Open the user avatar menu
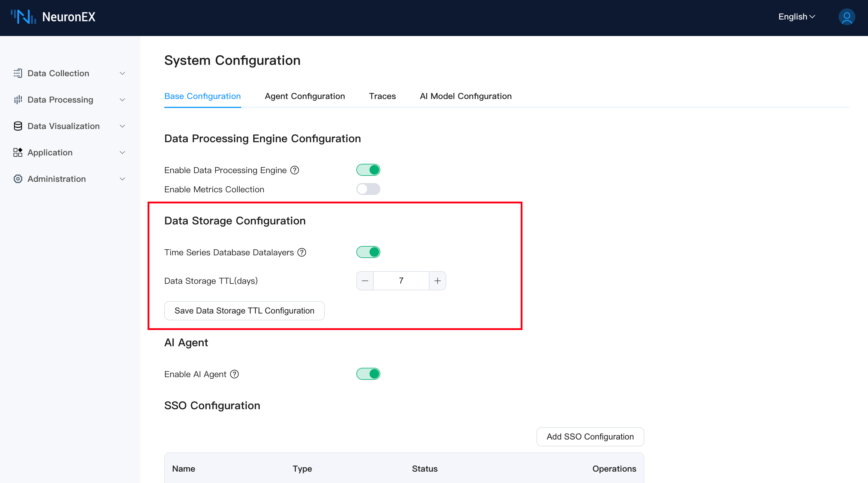 (x=847, y=16)
